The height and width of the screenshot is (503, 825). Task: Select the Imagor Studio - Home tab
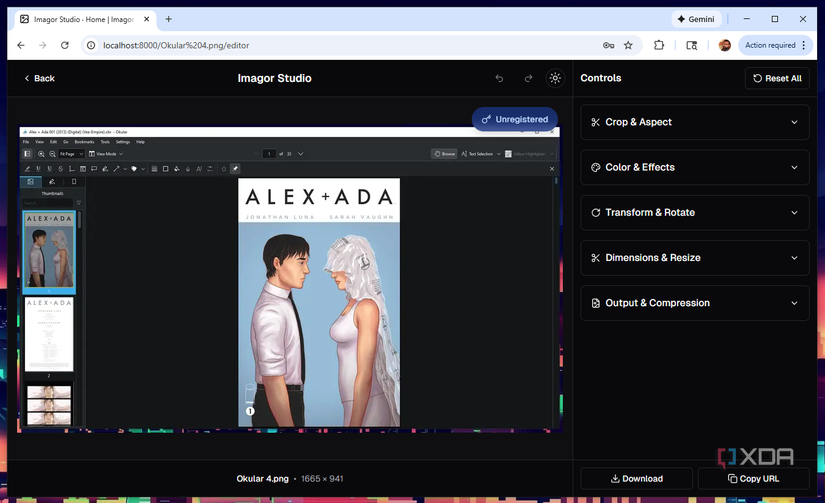(x=84, y=19)
